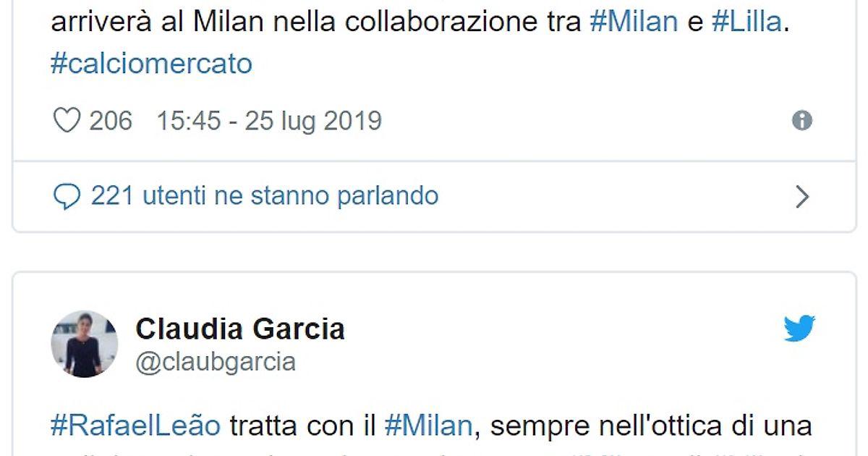Open the tweet timestamp 15:45 - 25 lug 2019
This screenshot has width=868, height=456.
pyautogui.click(x=269, y=121)
